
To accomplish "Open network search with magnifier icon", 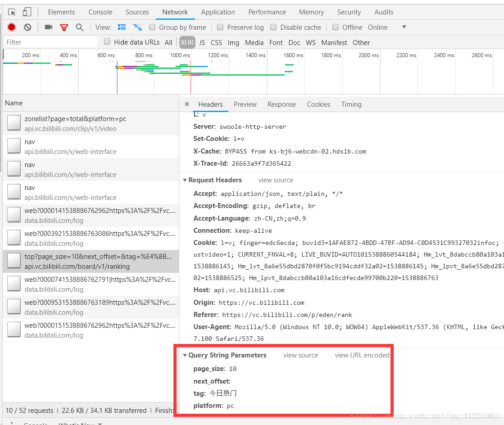I will [x=79, y=27].
